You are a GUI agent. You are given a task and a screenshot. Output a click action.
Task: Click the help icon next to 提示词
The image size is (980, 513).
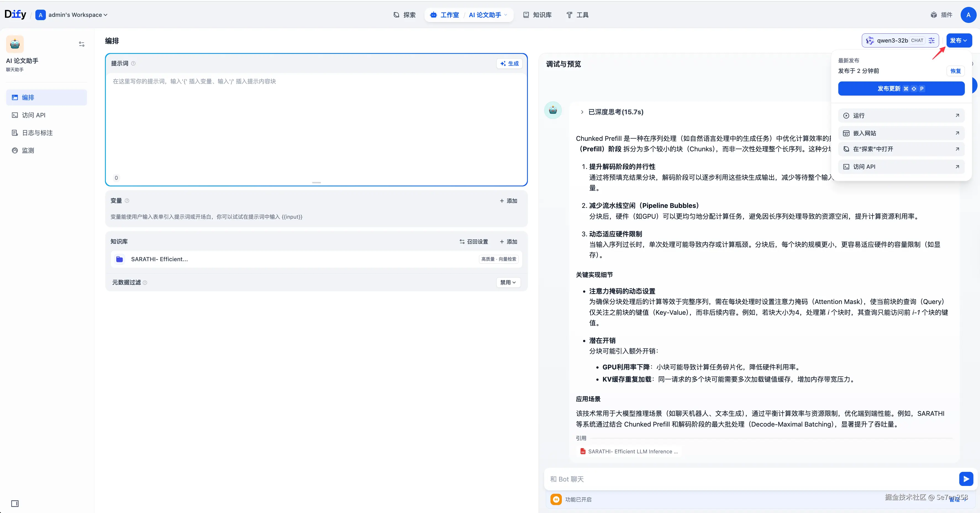(x=133, y=64)
